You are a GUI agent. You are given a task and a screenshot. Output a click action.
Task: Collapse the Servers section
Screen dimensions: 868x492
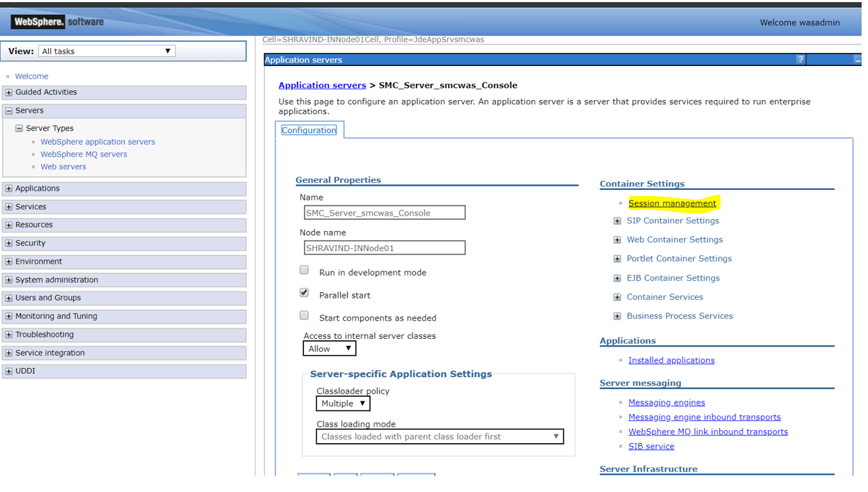(9, 111)
